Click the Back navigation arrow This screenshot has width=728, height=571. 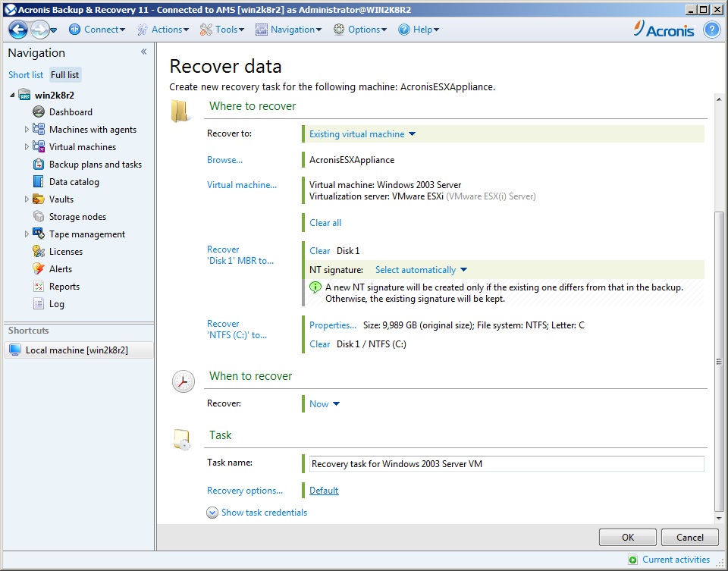coord(18,30)
